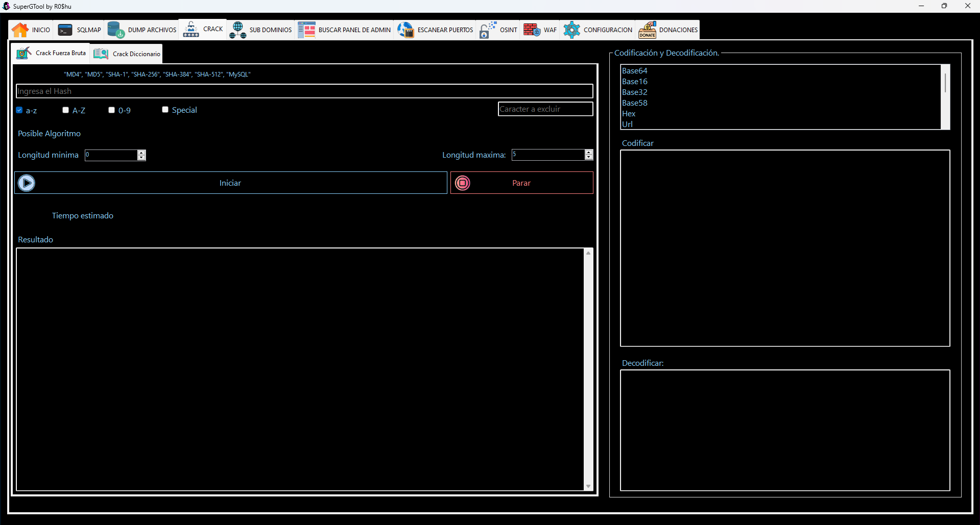
Task: Click the supported hash algorithms text
Action: pyautogui.click(x=157, y=74)
